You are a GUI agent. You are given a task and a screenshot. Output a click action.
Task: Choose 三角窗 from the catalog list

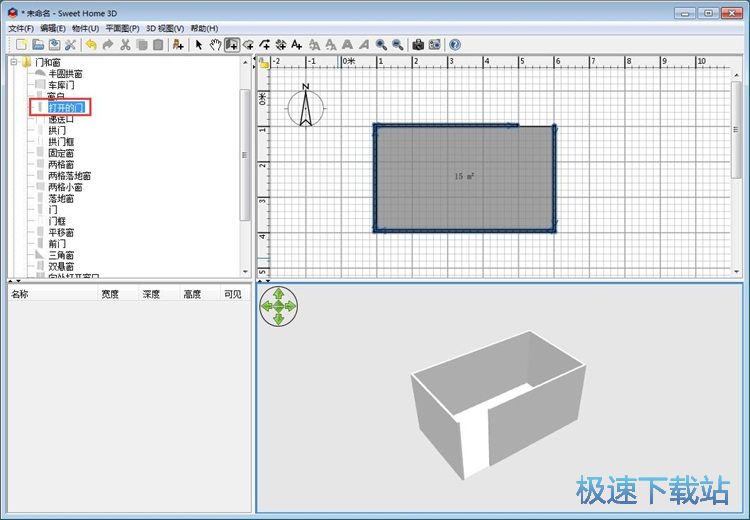pos(62,255)
